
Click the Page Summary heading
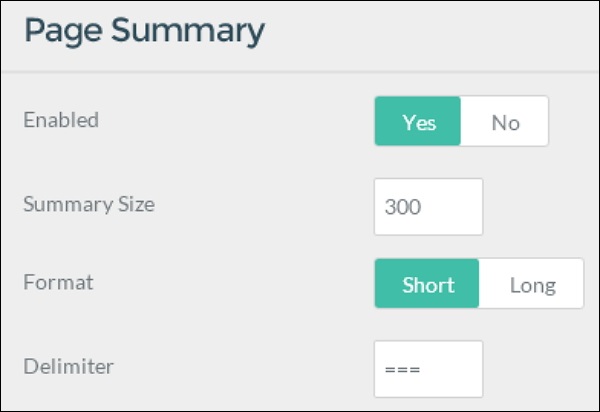144,30
